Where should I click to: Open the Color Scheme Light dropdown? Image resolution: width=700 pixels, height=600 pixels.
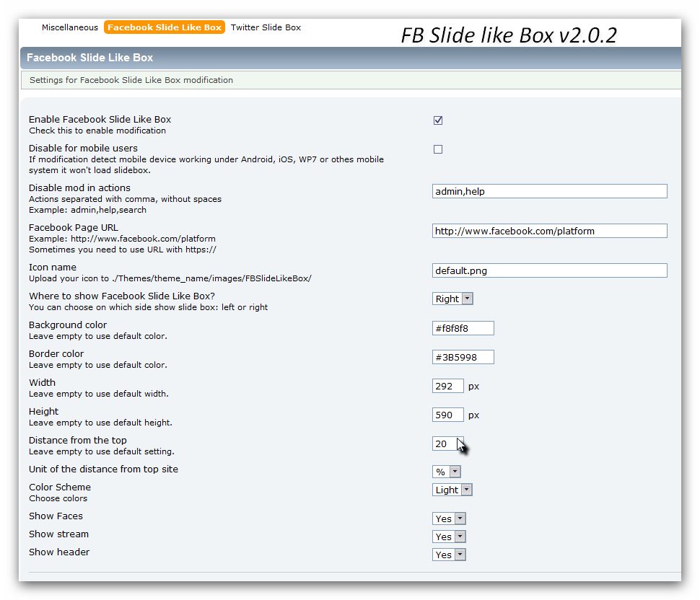pyautogui.click(x=452, y=490)
